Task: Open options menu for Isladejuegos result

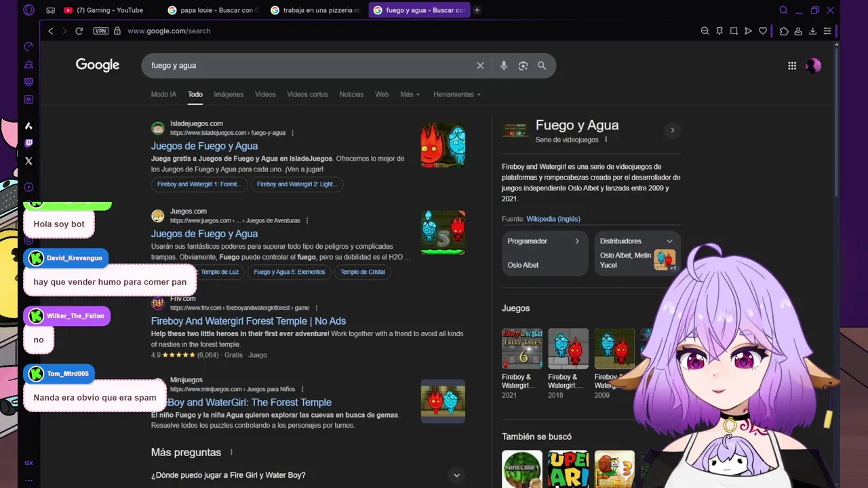Action: click(292, 134)
